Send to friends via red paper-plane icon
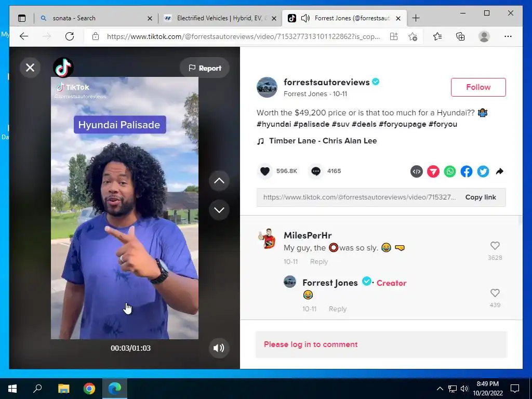 point(433,171)
